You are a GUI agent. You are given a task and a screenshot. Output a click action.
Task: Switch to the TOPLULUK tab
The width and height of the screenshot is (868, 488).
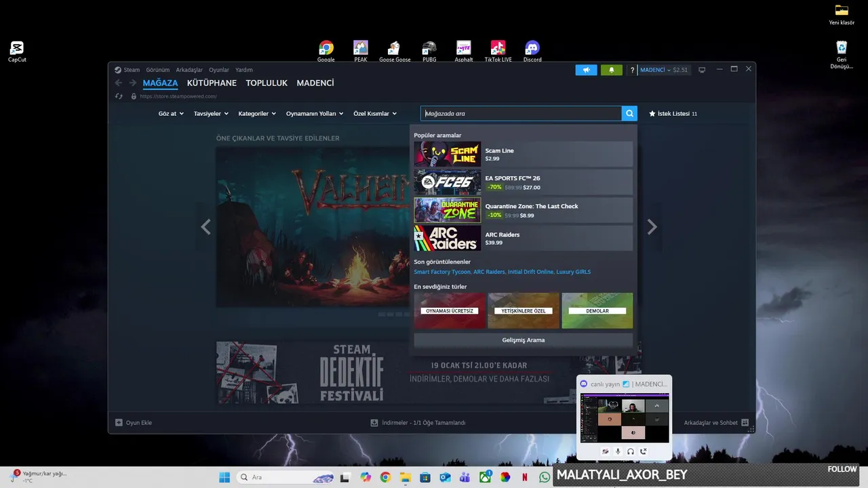click(x=267, y=83)
